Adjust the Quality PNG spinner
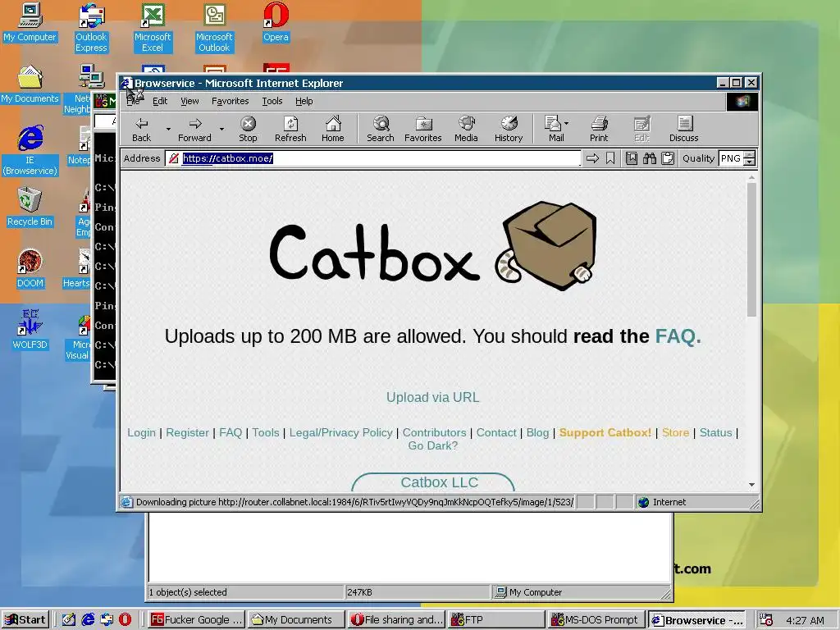The height and width of the screenshot is (630, 840). (x=750, y=158)
